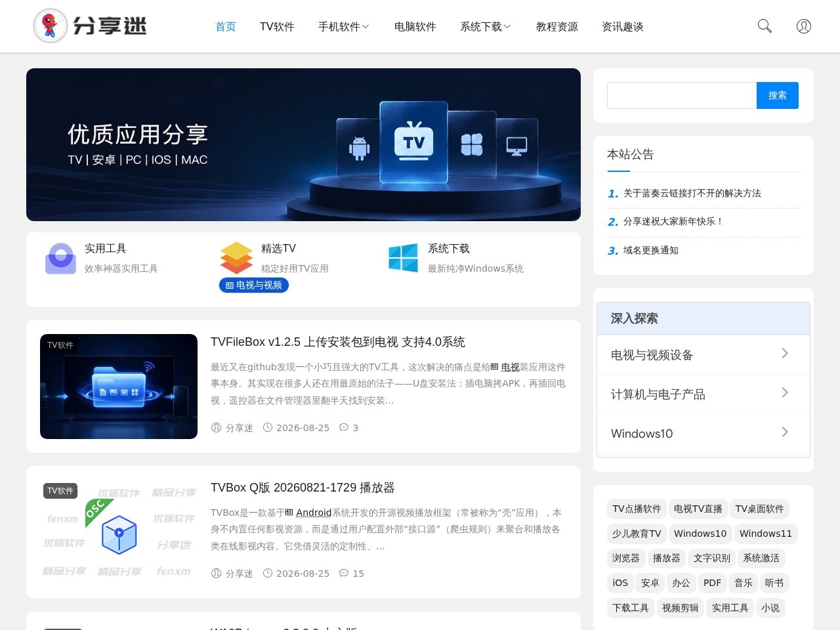
Task: Select the 系统激活 tag
Action: click(x=761, y=558)
